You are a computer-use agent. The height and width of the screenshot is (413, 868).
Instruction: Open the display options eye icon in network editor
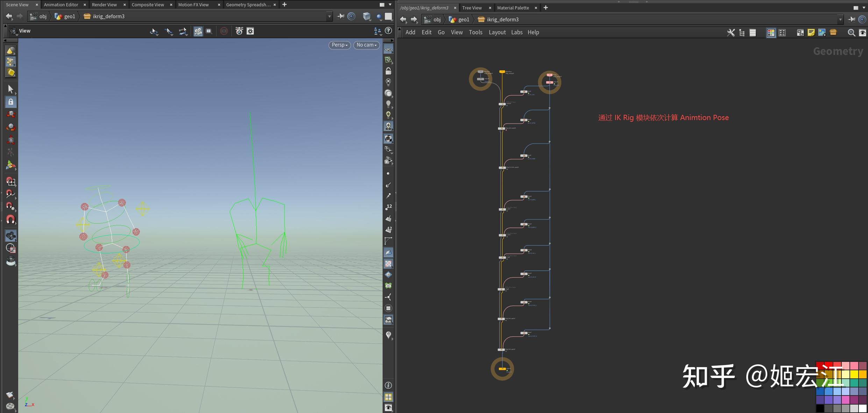[862, 33]
